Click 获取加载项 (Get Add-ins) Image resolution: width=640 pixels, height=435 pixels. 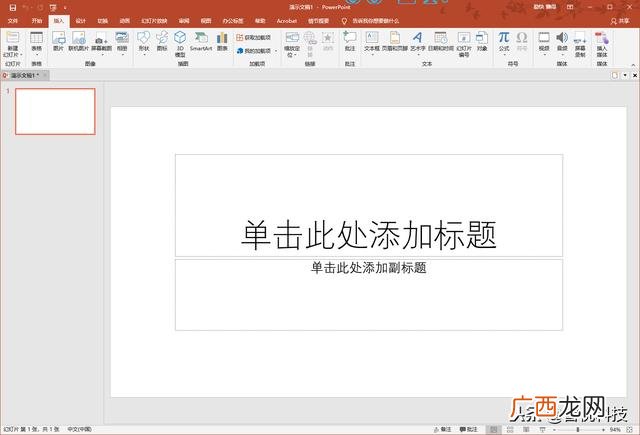tap(253, 38)
